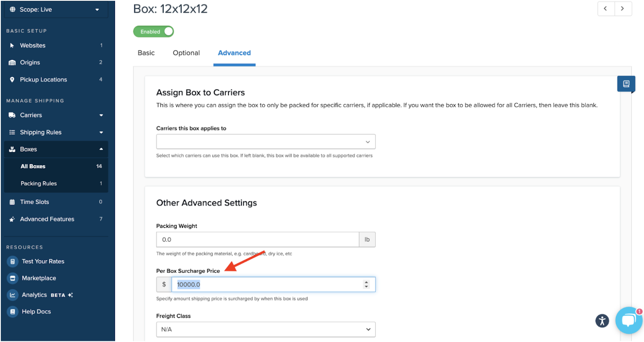Switch to the Optional tab
The height and width of the screenshot is (342, 644).
[186, 53]
